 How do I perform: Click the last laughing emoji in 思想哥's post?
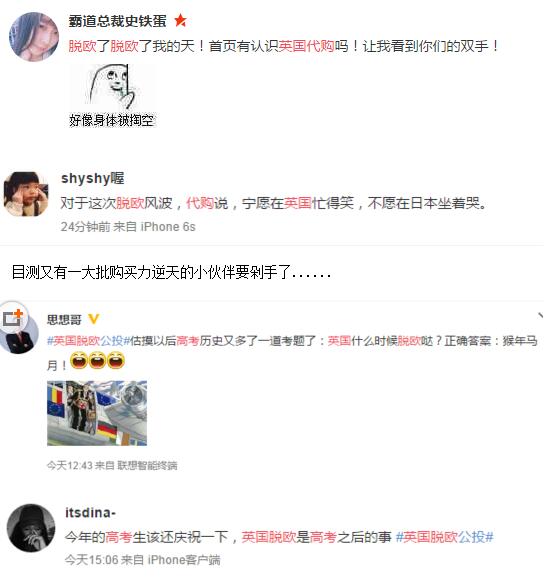(116, 361)
